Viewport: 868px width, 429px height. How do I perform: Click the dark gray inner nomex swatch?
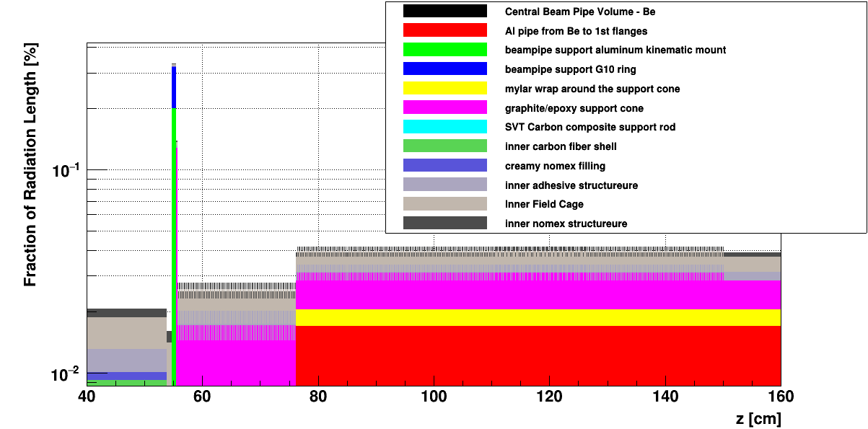tap(445, 223)
